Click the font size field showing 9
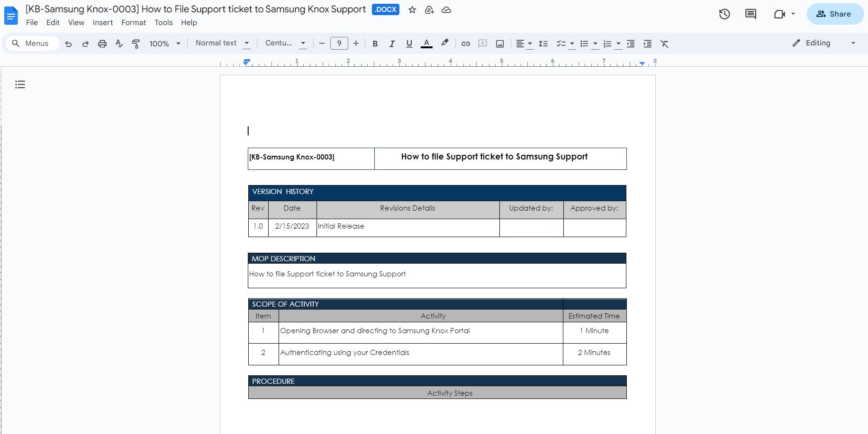This screenshot has height=434, width=868. (339, 44)
